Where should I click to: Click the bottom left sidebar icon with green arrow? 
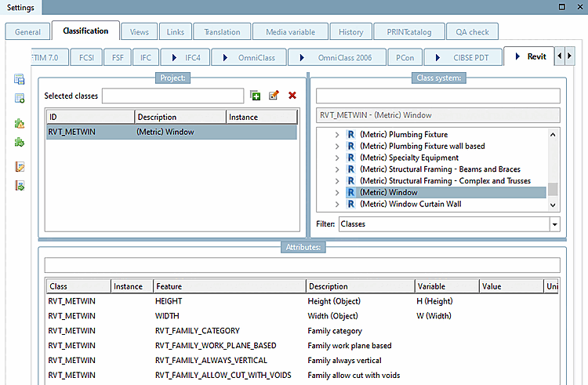pos(20,186)
